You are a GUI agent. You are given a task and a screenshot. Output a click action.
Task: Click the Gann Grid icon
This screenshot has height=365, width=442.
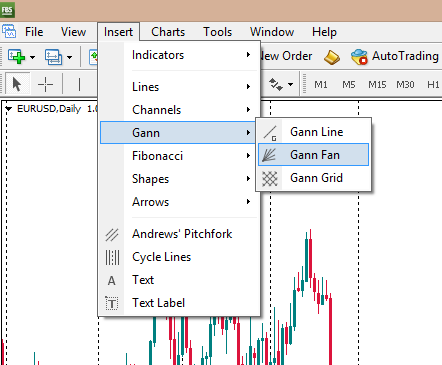click(270, 178)
